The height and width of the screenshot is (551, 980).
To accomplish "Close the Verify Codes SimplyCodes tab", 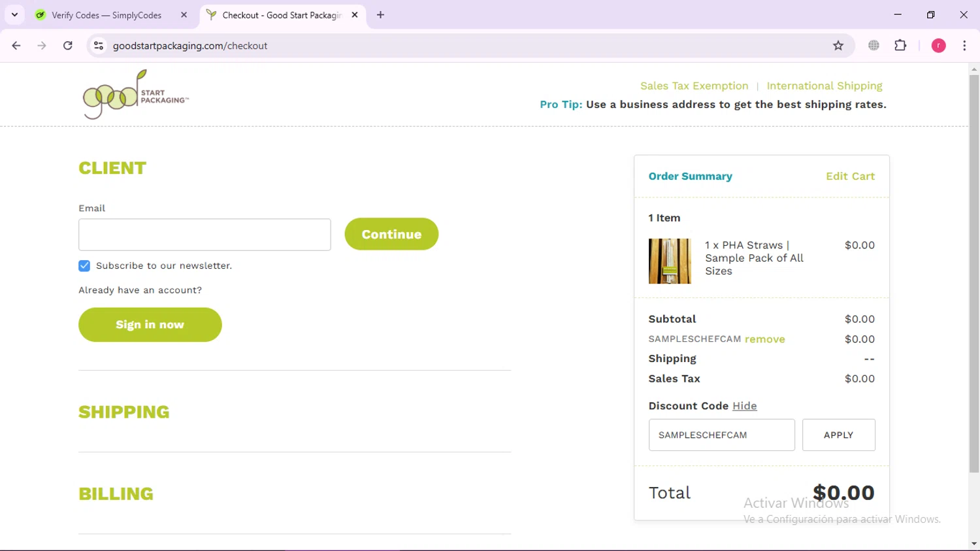I will tap(184, 15).
